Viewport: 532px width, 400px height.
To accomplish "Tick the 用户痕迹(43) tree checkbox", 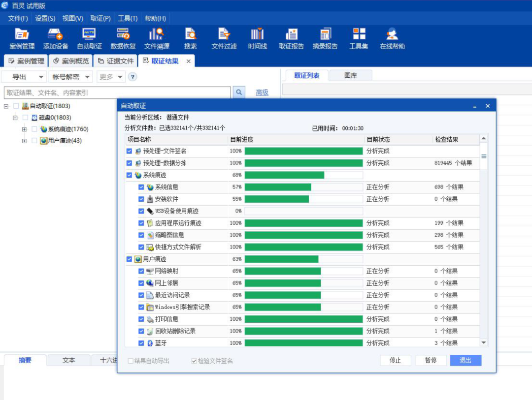I will [34, 141].
